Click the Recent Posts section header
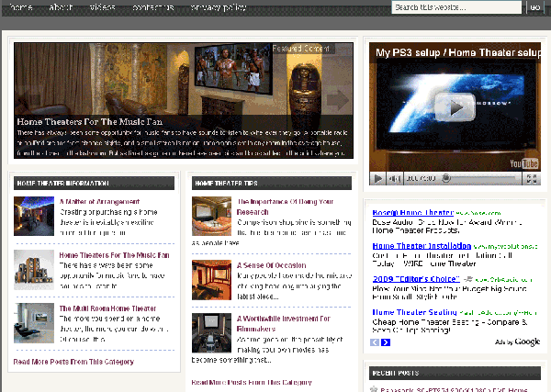The height and width of the screenshot is (392, 551). tap(455, 373)
